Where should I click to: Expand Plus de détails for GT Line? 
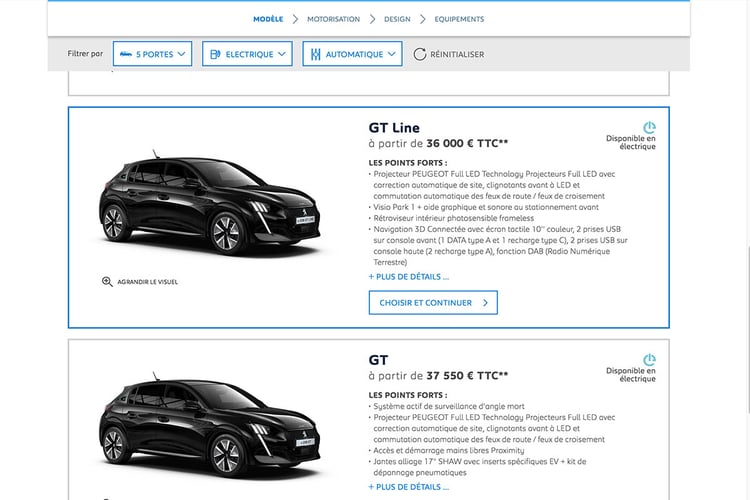(409, 276)
